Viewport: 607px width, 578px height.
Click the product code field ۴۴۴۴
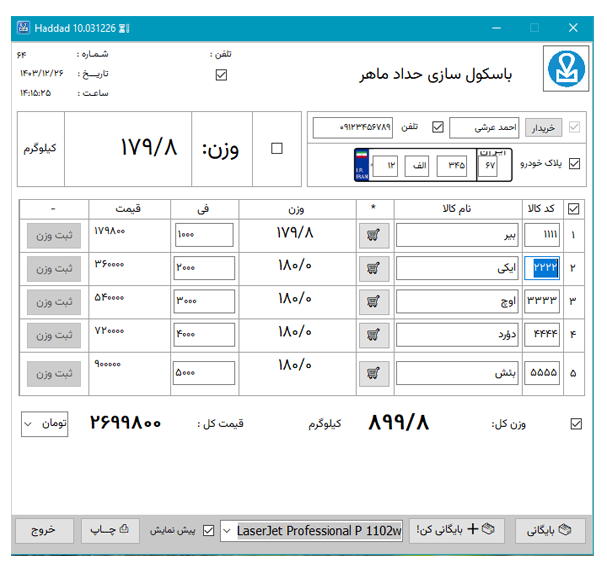[542, 334]
